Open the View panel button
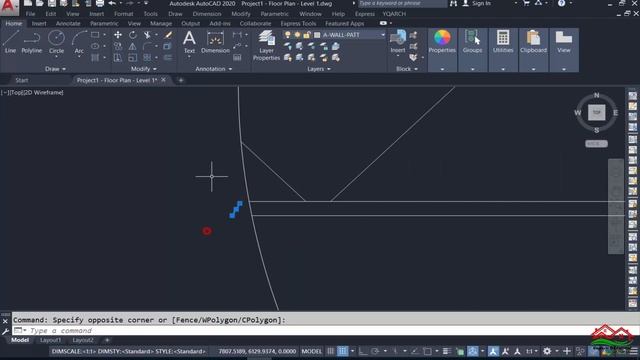This screenshot has width=640, height=360. [564, 42]
